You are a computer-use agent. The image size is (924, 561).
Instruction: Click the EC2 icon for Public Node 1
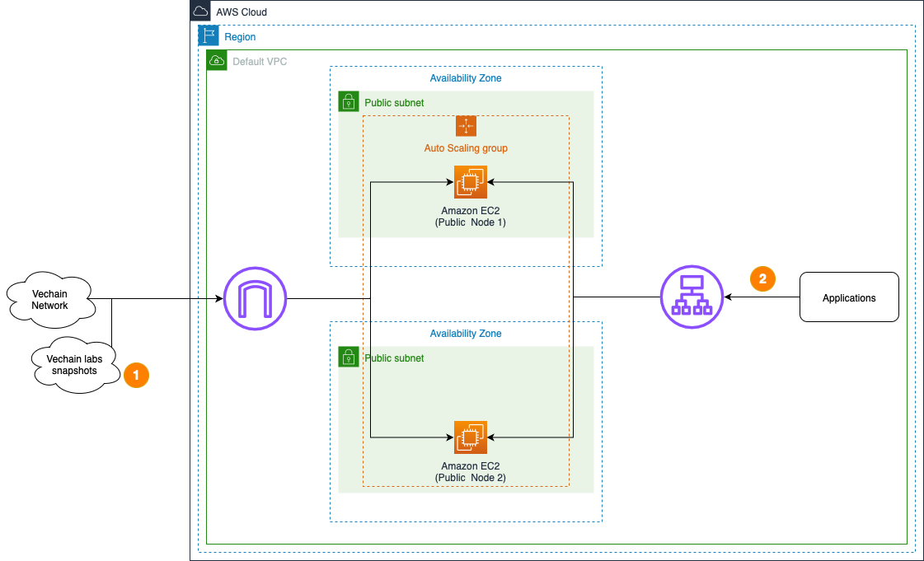tap(470, 183)
